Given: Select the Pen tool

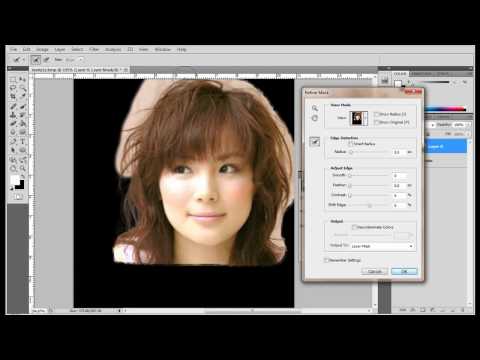Looking at the screenshot, I should 13,142.
